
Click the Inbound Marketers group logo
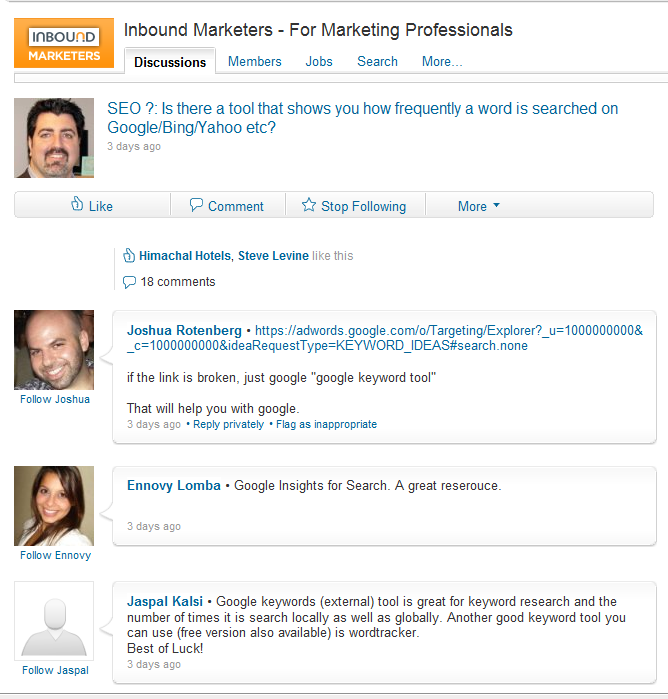pos(64,43)
